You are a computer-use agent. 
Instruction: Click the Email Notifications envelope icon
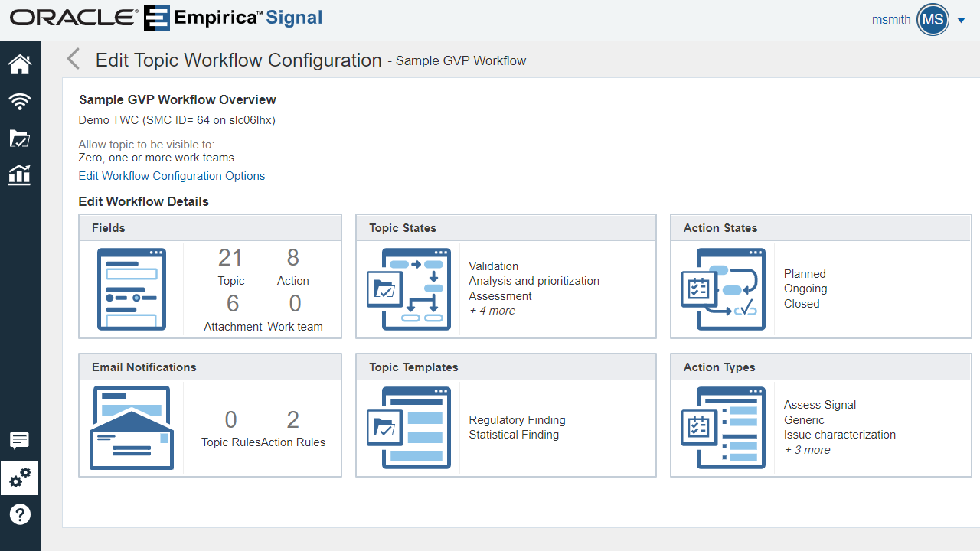[x=132, y=428]
